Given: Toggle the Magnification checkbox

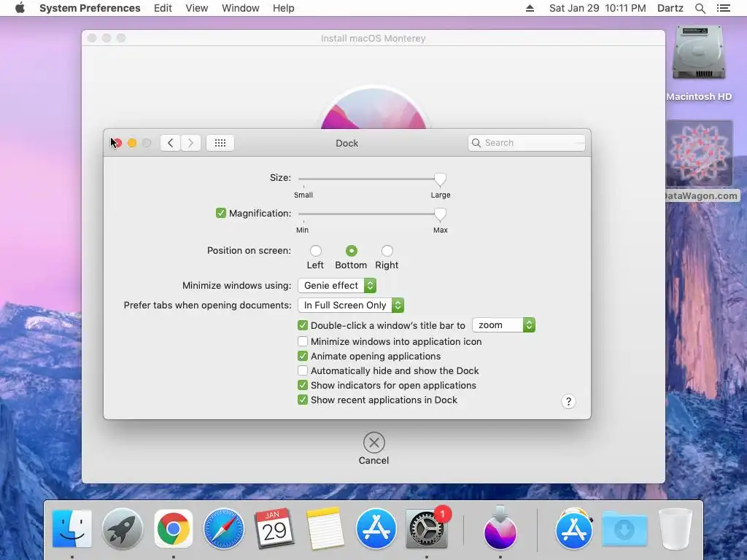Looking at the screenshot, I should (220, 213).
